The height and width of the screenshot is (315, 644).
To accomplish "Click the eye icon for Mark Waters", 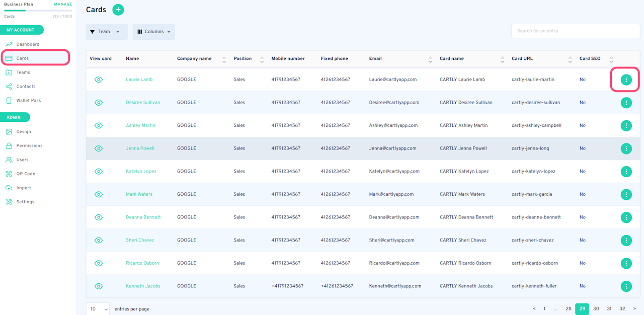I will tap(99, 194).
